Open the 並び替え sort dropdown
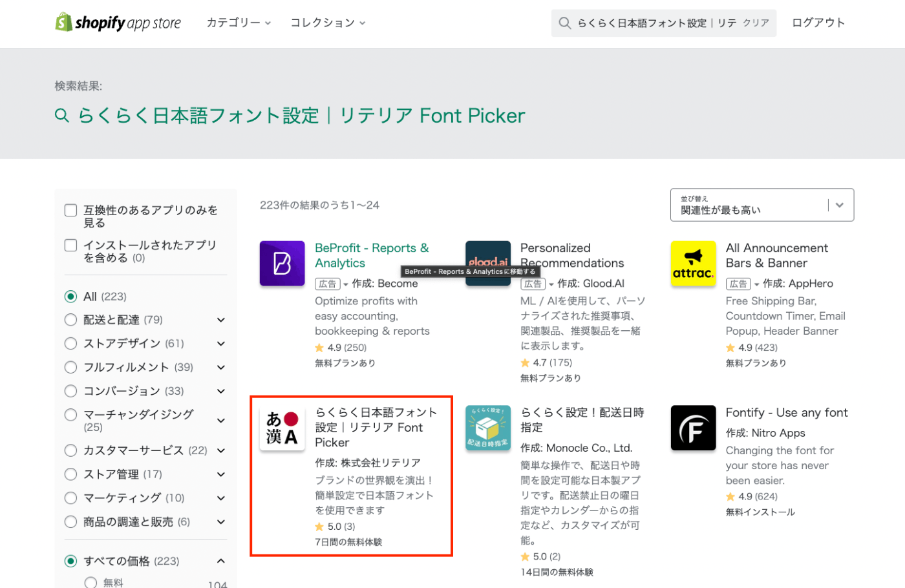Image resolution: width=905 pixels, height=588 pixels. [762, 205]
